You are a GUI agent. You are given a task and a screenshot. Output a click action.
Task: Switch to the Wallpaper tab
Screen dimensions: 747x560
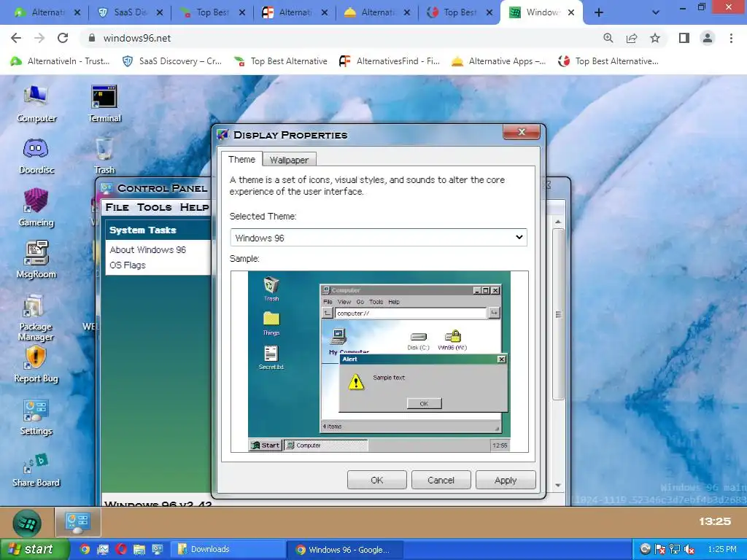click(x=289, y=160)
